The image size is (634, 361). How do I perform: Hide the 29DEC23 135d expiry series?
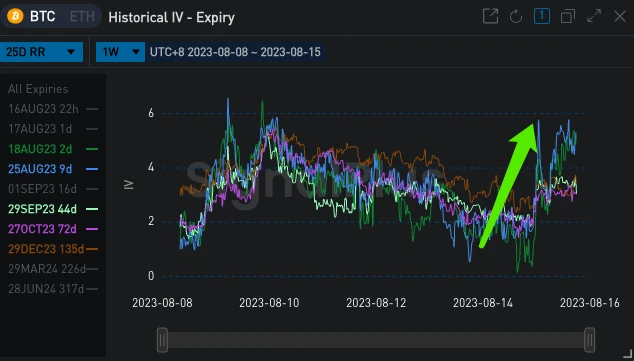coord(53,249)
